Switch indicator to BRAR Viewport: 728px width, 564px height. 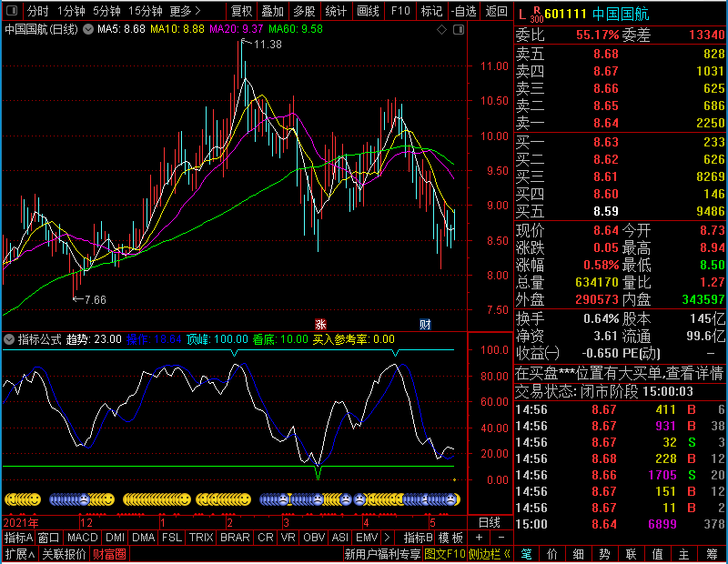point(235,538)
